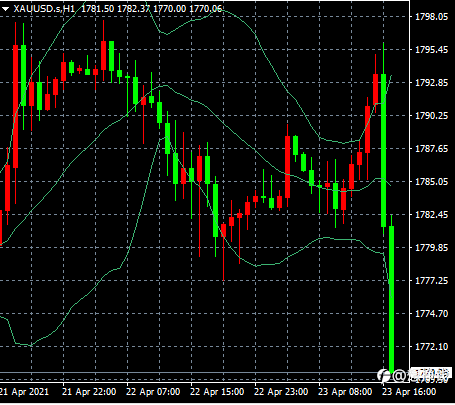Click the 1798.05 price axis label
The width and height of the screenshot is (455, 405).
pos(431,17)
